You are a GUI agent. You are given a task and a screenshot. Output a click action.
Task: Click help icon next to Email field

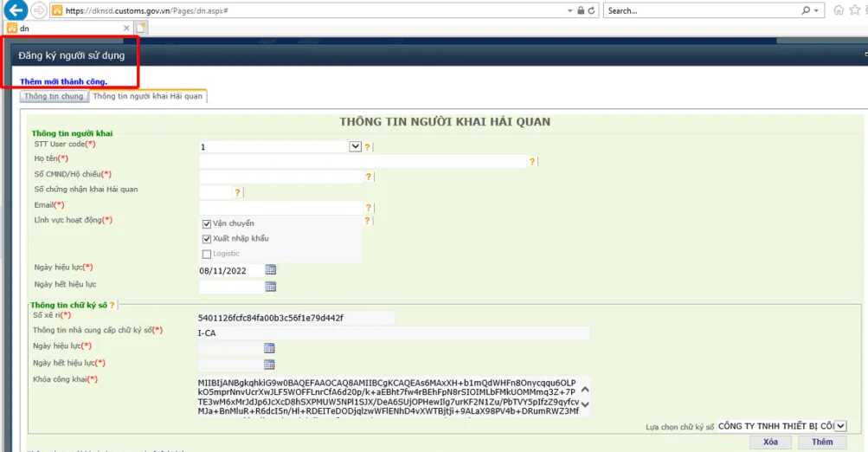368,207
